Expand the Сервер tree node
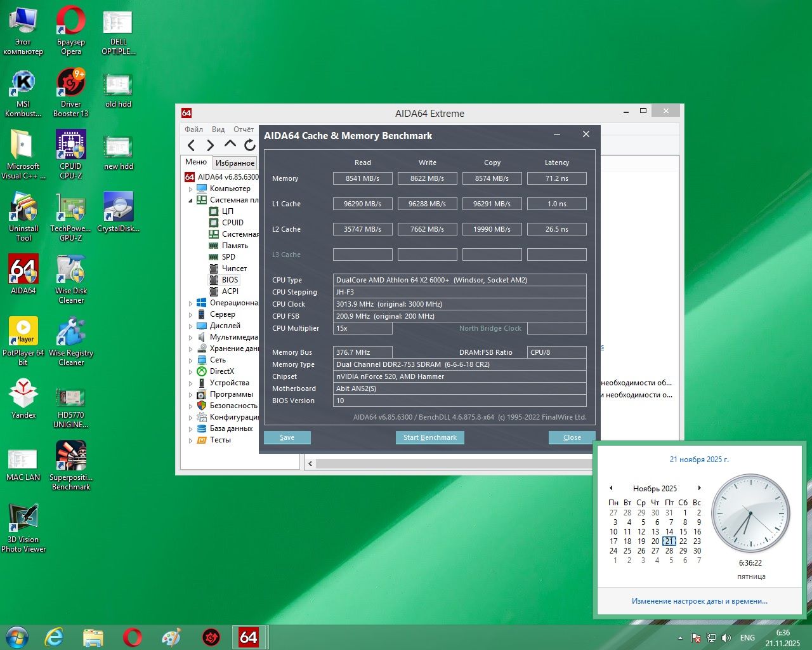Screen dimensions: 812x650 click(190, 315)
